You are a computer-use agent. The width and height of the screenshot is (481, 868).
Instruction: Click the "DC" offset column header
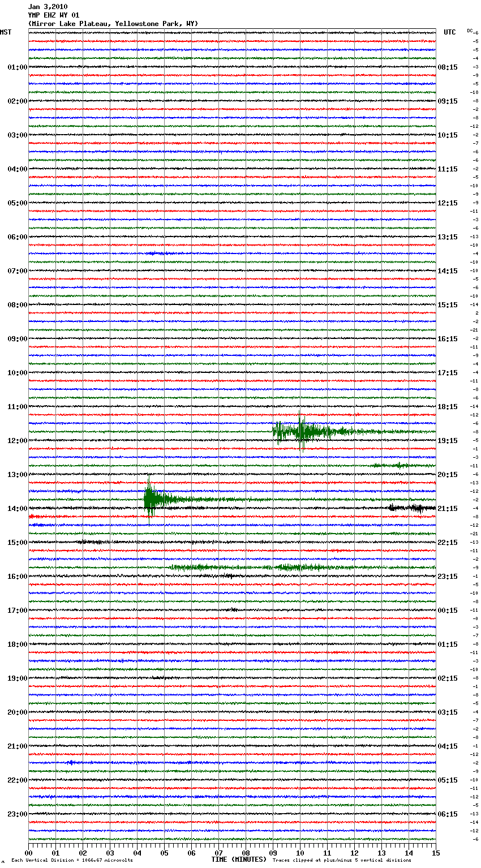470,31
